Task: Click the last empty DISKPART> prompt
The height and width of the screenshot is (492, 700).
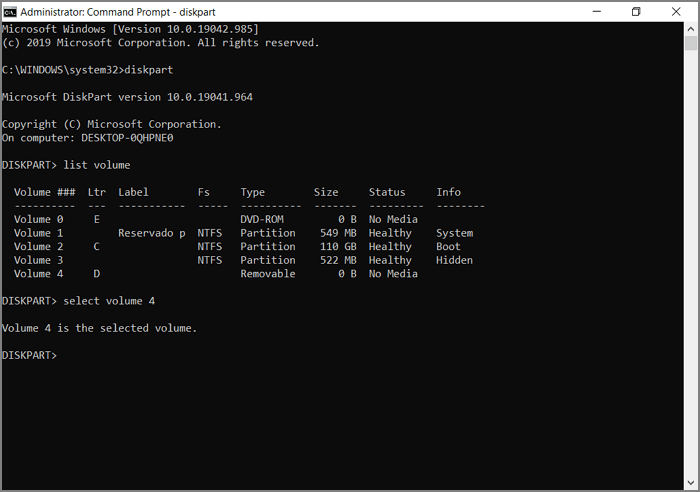Action: click(x=29, y=355)
